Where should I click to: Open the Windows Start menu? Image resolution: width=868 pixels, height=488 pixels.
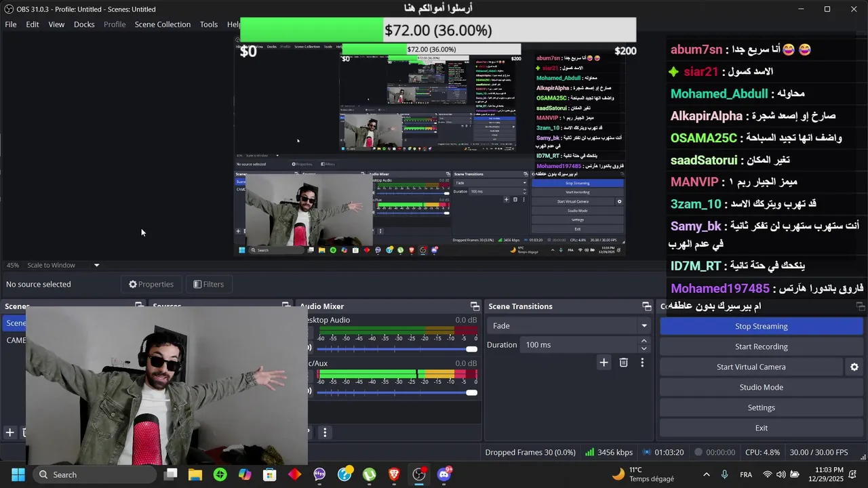[18, 474]
